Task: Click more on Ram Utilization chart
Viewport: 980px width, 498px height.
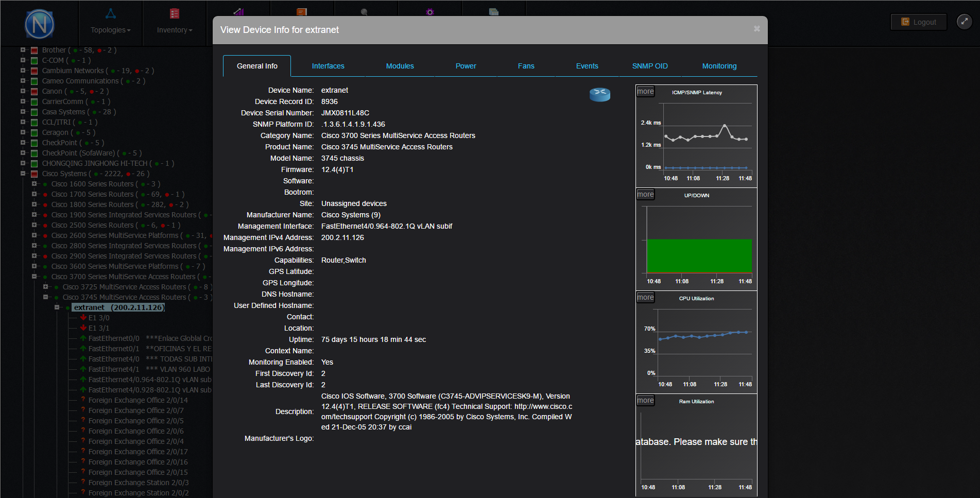Action: tap(645, 401)
